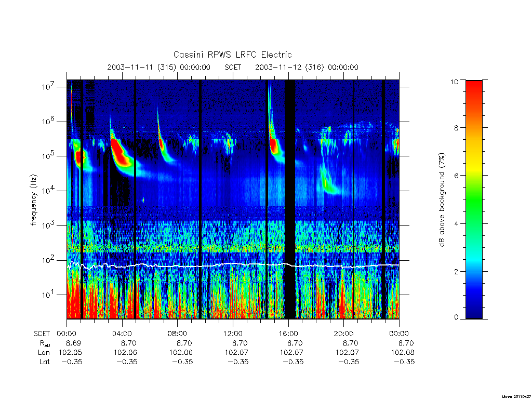
Task: Click the colorbar tick label "8"
Action: coord(456,128)
